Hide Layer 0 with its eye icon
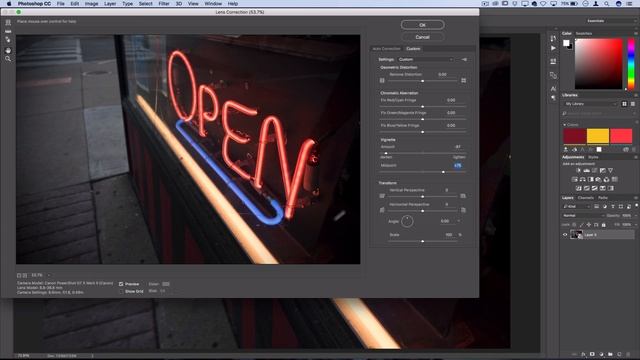Image resolution: width=640 pixels, height=360 pixels. [x=565, y=235]
